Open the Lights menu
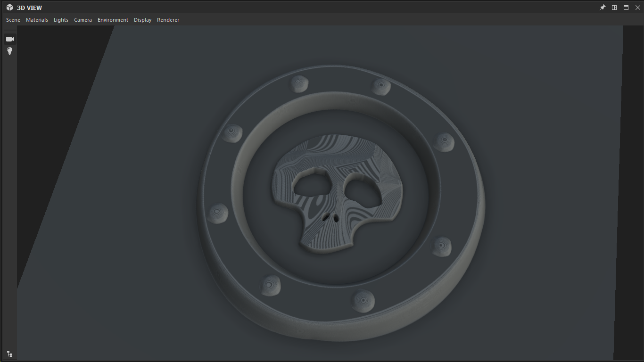 [x=61, y=20]
